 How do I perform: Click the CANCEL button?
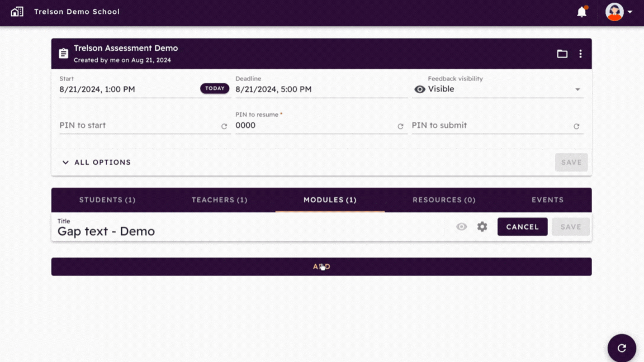(522, 227)
